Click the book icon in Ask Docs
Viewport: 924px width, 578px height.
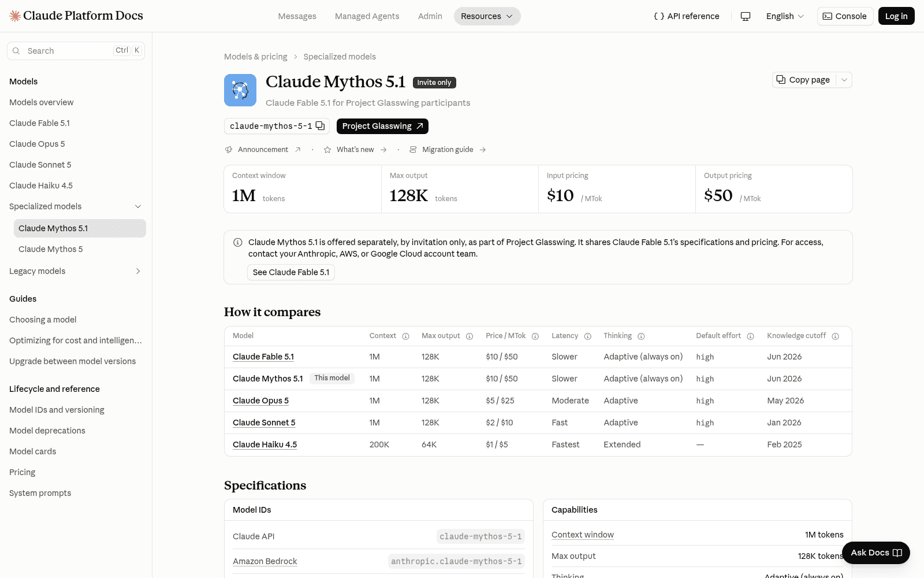(897, 553)
